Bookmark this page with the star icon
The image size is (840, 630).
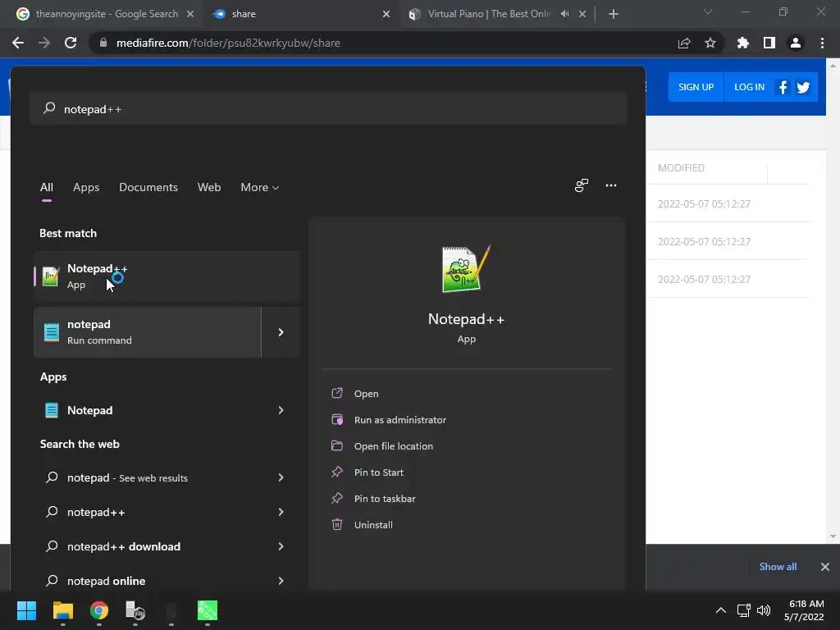[x=710, y=43]
